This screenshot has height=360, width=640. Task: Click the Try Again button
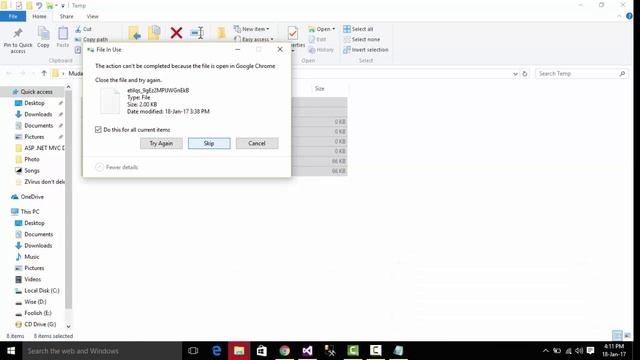point(161,143)
